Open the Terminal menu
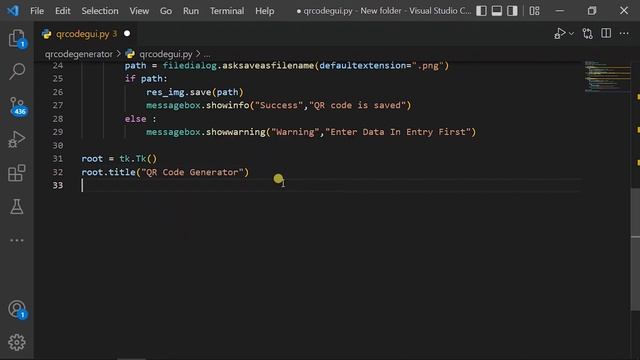640x360 pixels. [227, 11]
